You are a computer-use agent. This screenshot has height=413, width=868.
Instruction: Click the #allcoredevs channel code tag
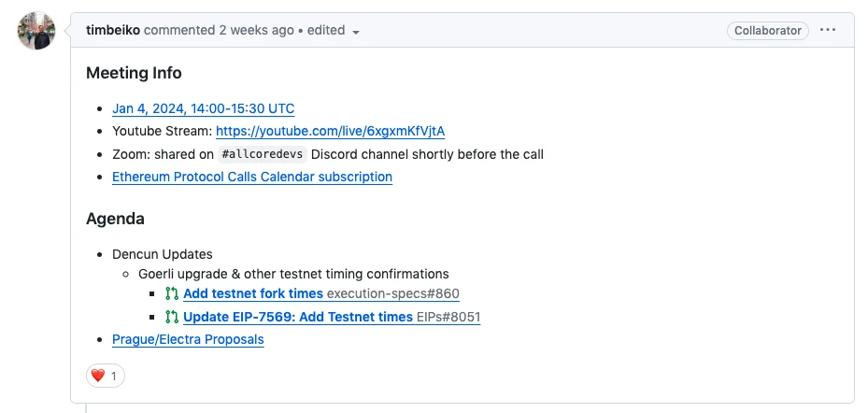click(x=263, y=154)
